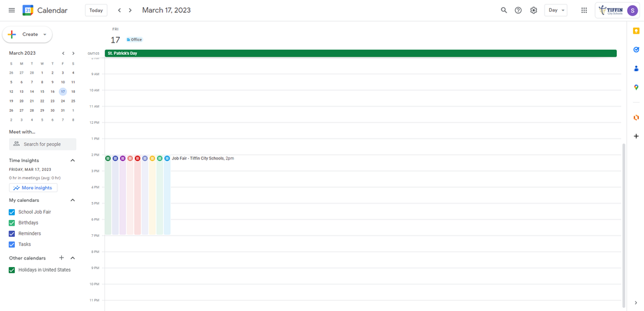This screenshot has height=311, width=644.
Task: Go to the next day arrow in toolbar
Action: tap(130, 10)
